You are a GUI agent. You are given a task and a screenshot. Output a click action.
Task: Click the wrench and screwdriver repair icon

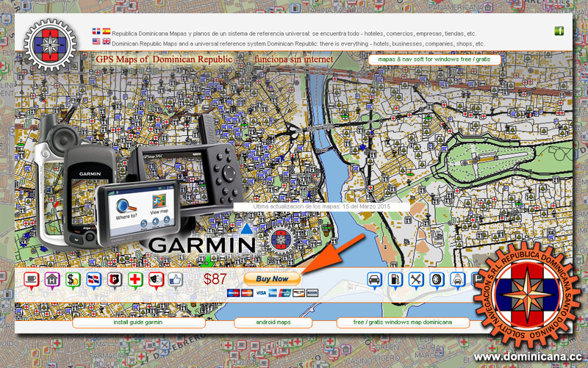click(416, 280)
